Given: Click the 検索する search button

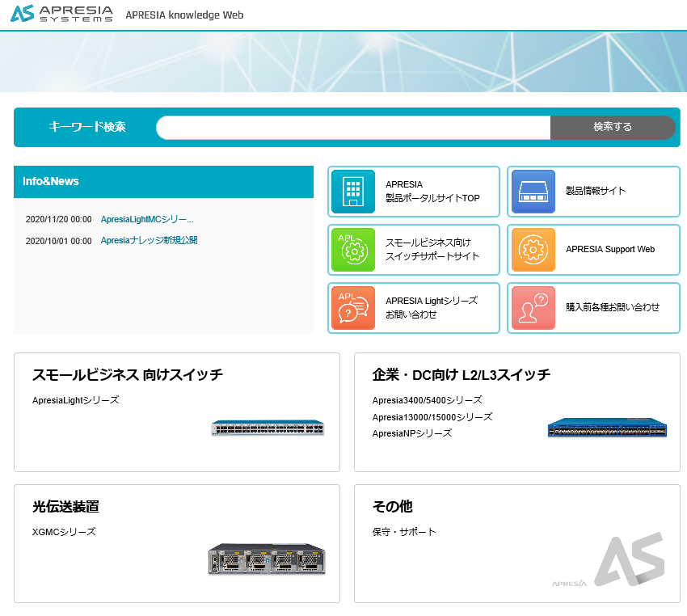Looking at the screenshot, I should 613,128.
